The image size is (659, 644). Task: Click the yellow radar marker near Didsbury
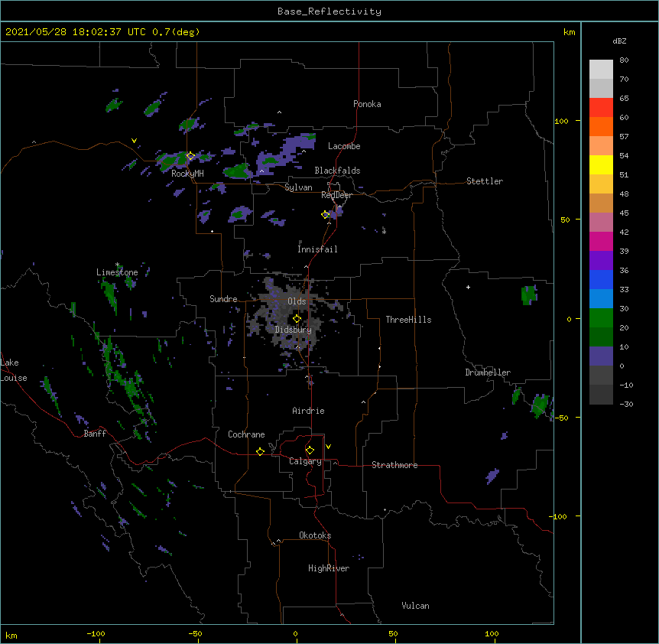tap(297, 318)
